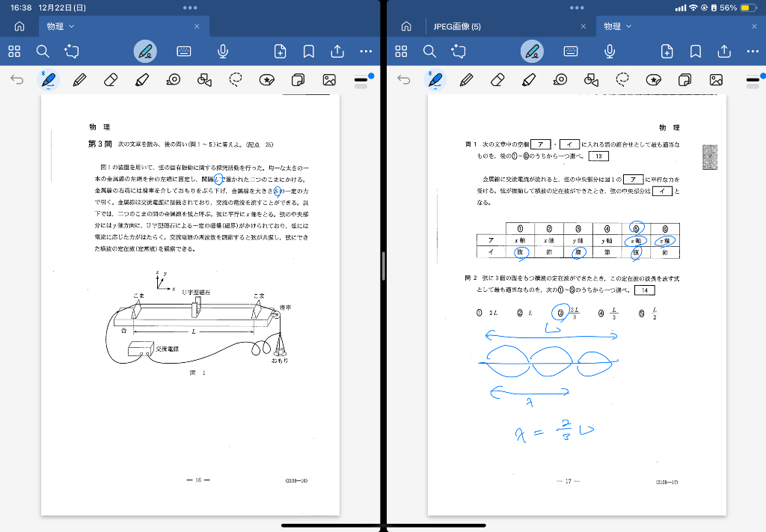Select the highlighter tool in the right pane
Viewport: 766px width, 532px height.
point(528,80)
